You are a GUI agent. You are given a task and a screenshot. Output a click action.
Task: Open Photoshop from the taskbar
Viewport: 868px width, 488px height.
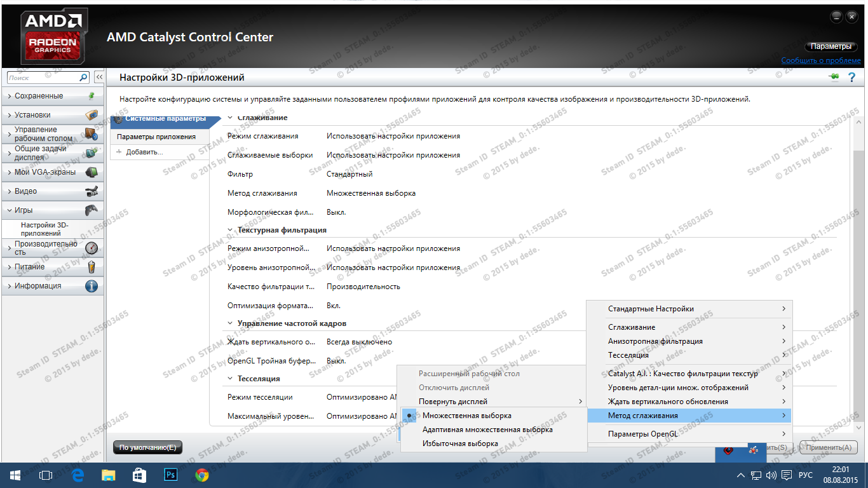pyautogui.click(x=170, y=475)
